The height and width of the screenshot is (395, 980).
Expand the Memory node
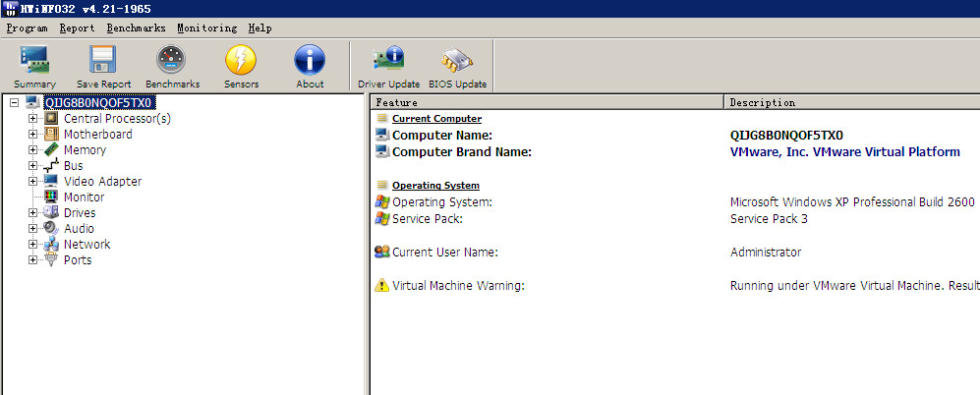point(33,149)
